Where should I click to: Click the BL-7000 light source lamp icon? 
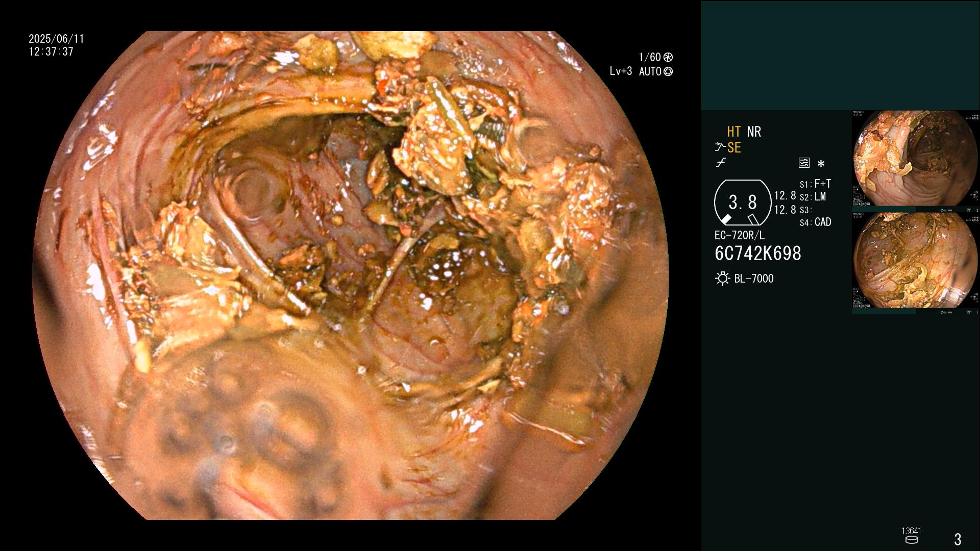pos(722,279)
